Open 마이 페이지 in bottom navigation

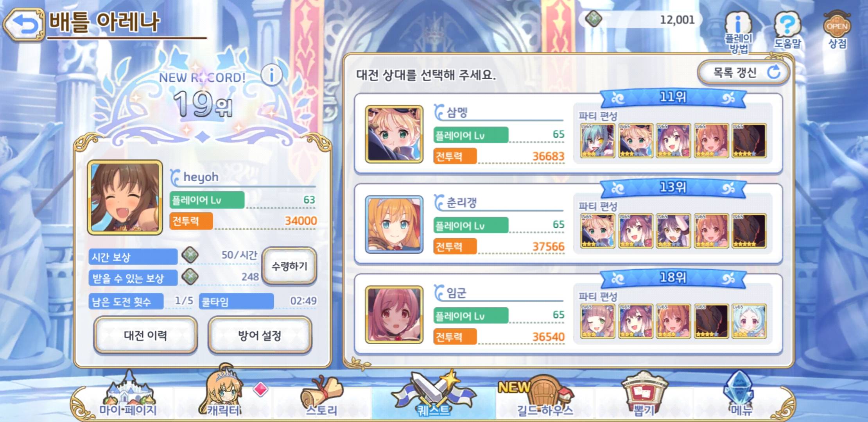coord(128,395)
